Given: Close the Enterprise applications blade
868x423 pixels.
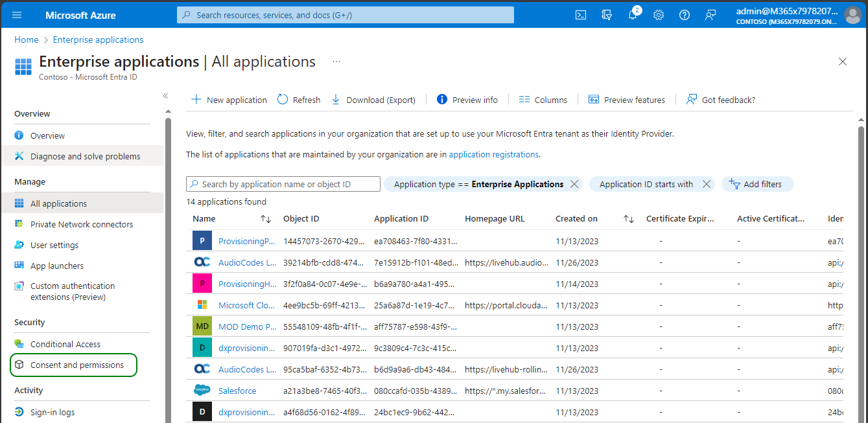Looking at the screenshot, I should [843, 62].
